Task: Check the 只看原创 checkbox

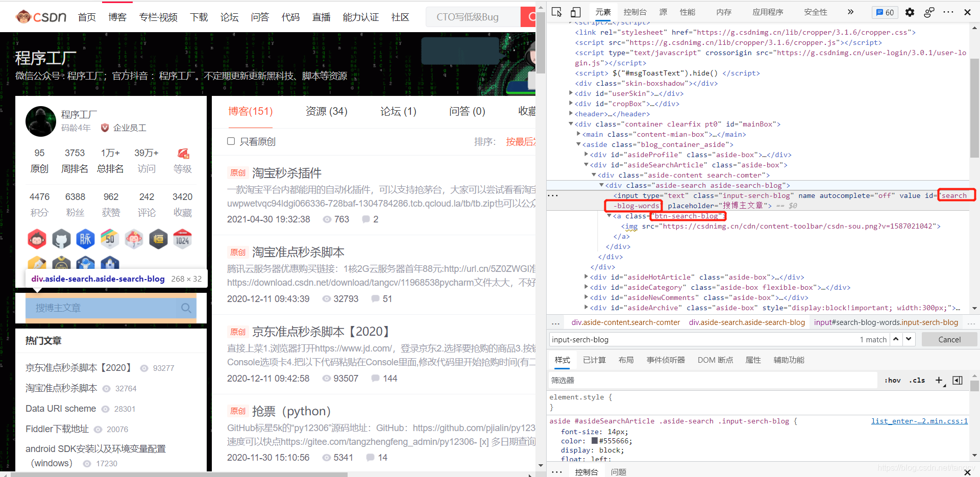Action: click(x=231, y=141)
